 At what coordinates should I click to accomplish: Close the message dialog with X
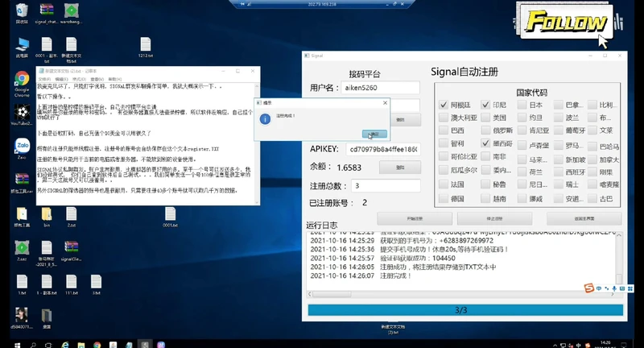coord(385,103)
